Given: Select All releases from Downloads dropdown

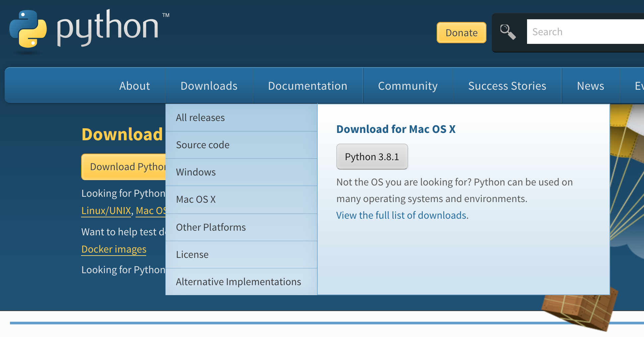Looking at the screenshot, I should tap(241, 118).
